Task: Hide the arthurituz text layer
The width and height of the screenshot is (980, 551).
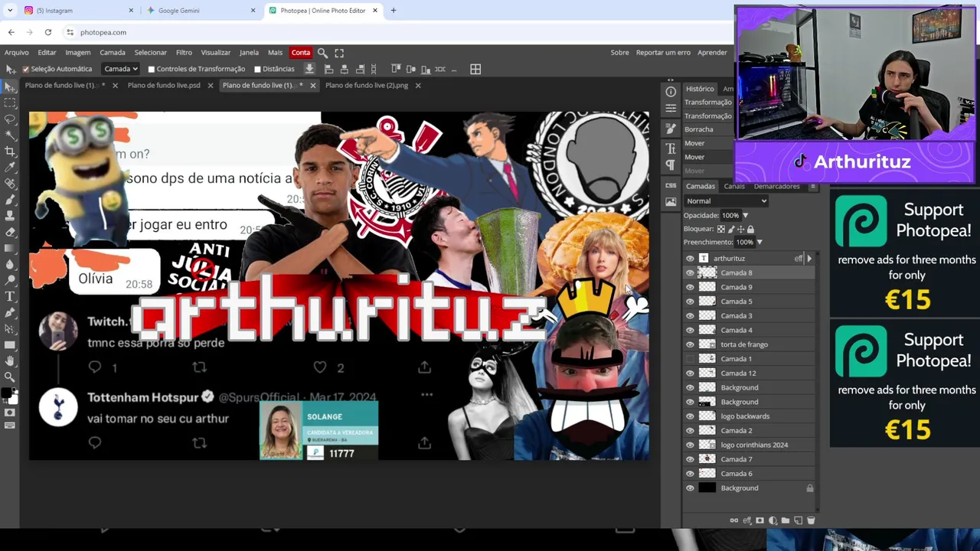Action: point(690,259)
